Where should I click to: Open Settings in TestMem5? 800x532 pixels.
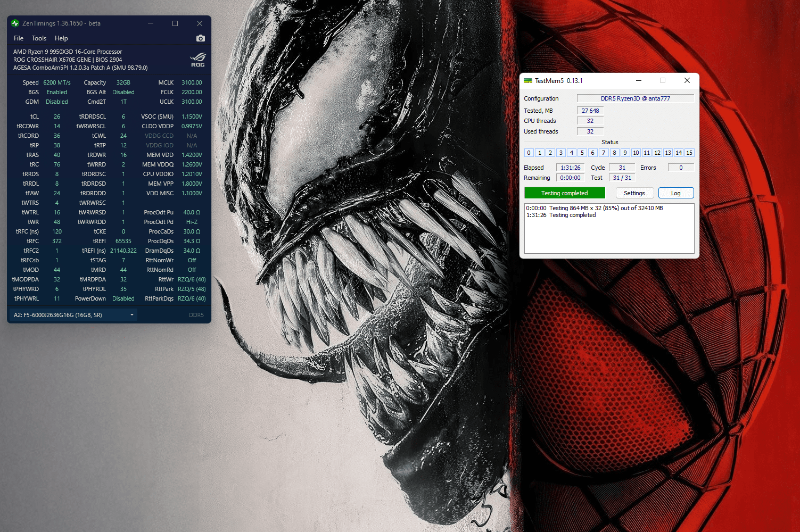[x=634, y=193]
